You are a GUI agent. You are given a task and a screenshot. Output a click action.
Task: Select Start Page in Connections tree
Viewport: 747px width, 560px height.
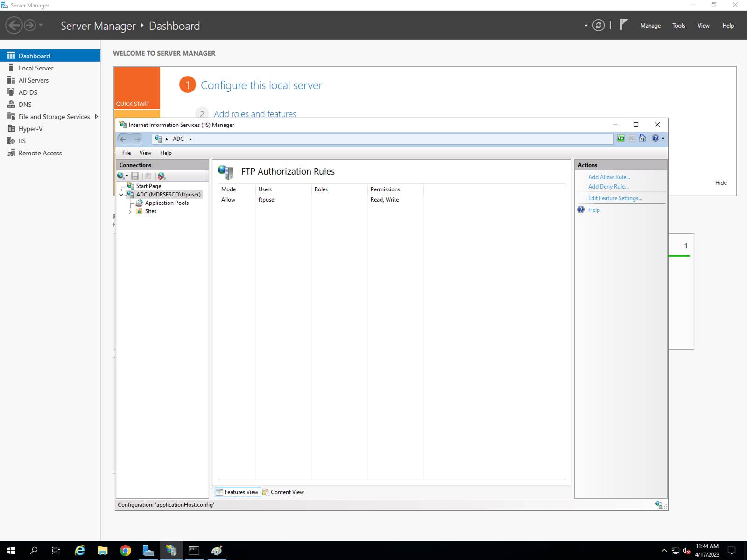tap(148, 186)
